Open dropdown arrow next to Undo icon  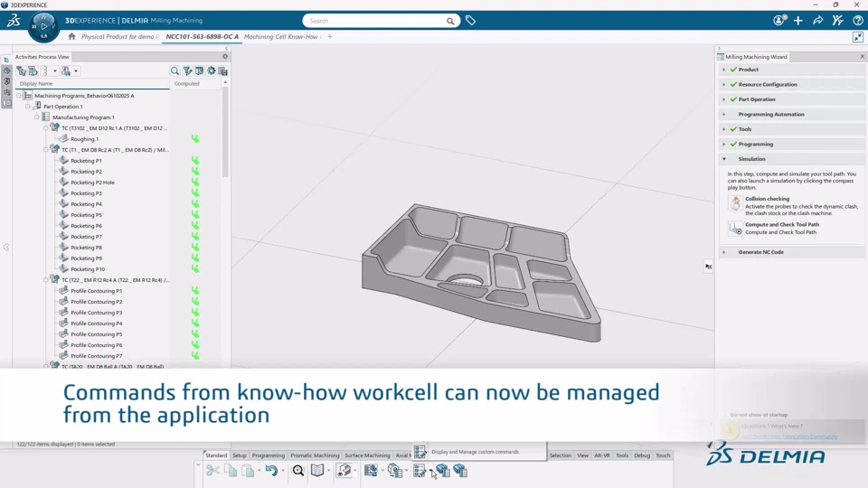283,472
